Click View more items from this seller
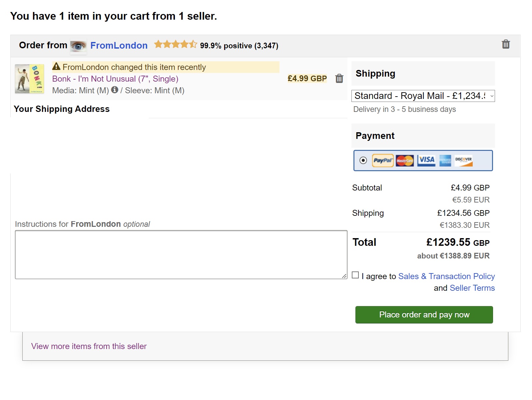The height and width of the screenshot is (400, 532). tap(89, 346)
